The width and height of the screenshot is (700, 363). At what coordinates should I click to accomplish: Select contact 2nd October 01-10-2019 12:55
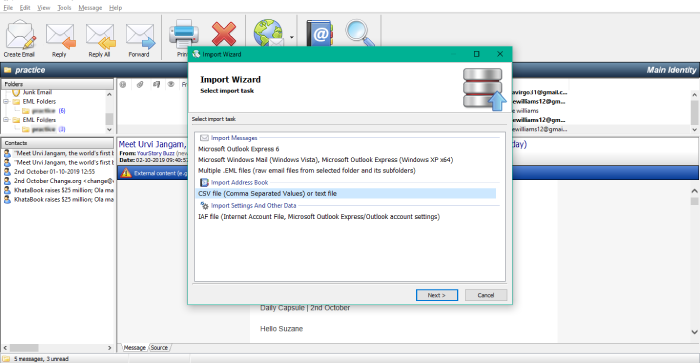click(54, 171)
